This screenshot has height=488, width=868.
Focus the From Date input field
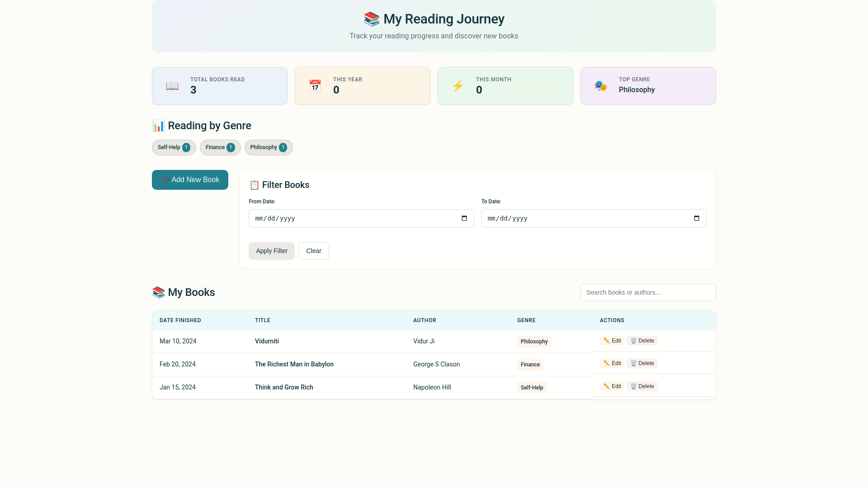click(x=361, y=218)
